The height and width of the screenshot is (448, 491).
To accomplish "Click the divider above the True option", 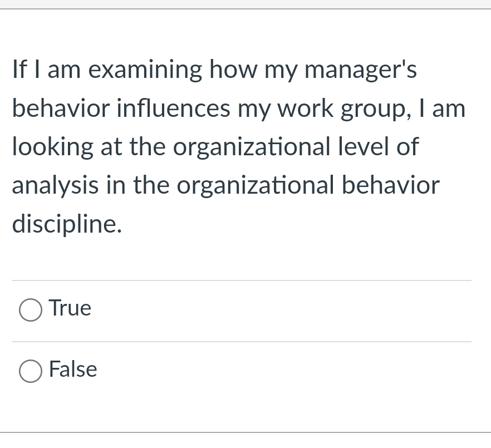I will click(242, 280).
